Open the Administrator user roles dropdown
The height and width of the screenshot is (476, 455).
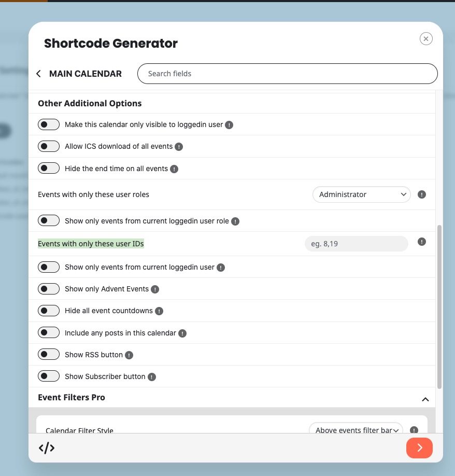[362, 194]
